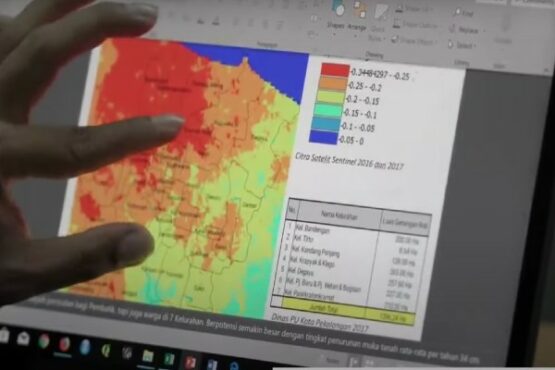
Task: Click the red round browser taskbar icon
Action: pyautogui.click(x=64, y=343)
